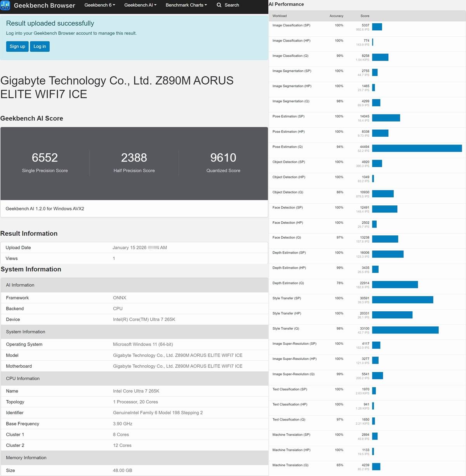The image size is (466, 476).
Task: Select the Quantized Score 9610
Action: (223, 158)
